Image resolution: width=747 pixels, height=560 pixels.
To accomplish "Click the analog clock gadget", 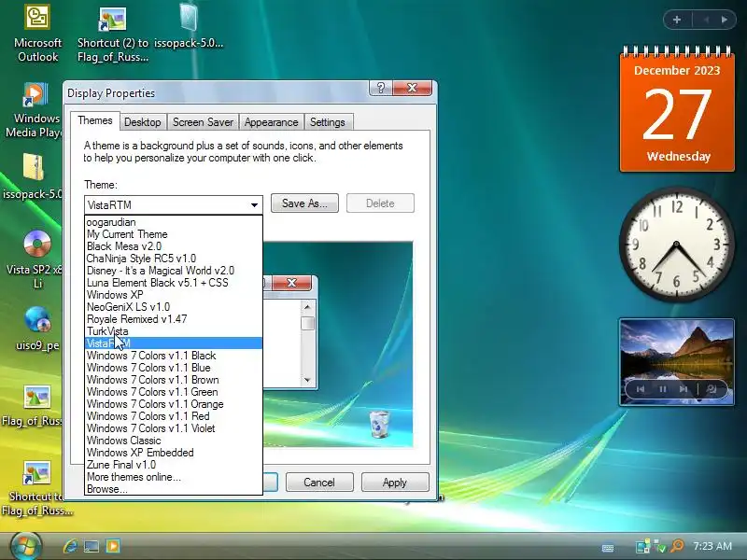I will 676,245.
